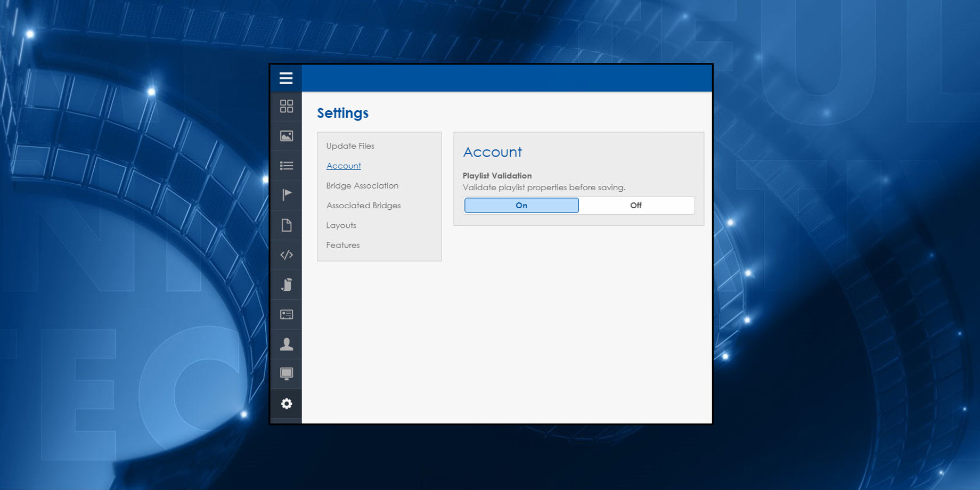Open the hamburger menu

286,78
